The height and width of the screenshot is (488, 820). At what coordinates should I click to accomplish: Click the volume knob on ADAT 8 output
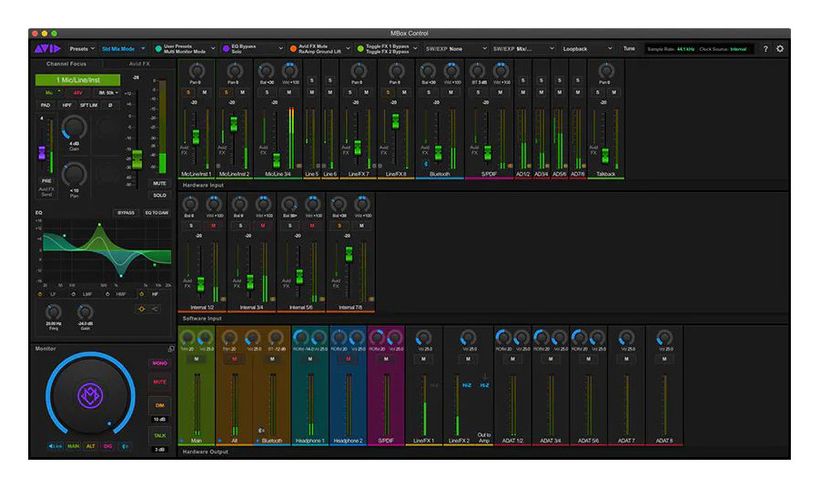tap(664, 338)
